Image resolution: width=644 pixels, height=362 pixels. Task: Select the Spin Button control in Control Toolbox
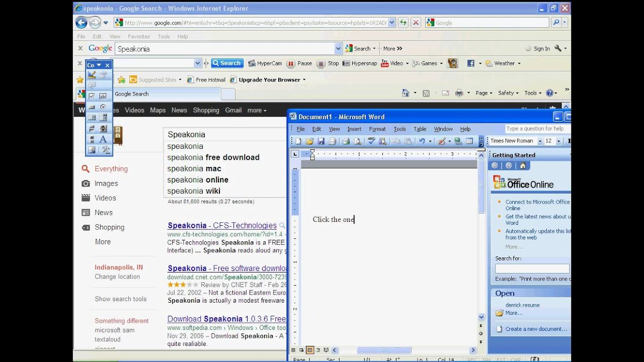103,128
